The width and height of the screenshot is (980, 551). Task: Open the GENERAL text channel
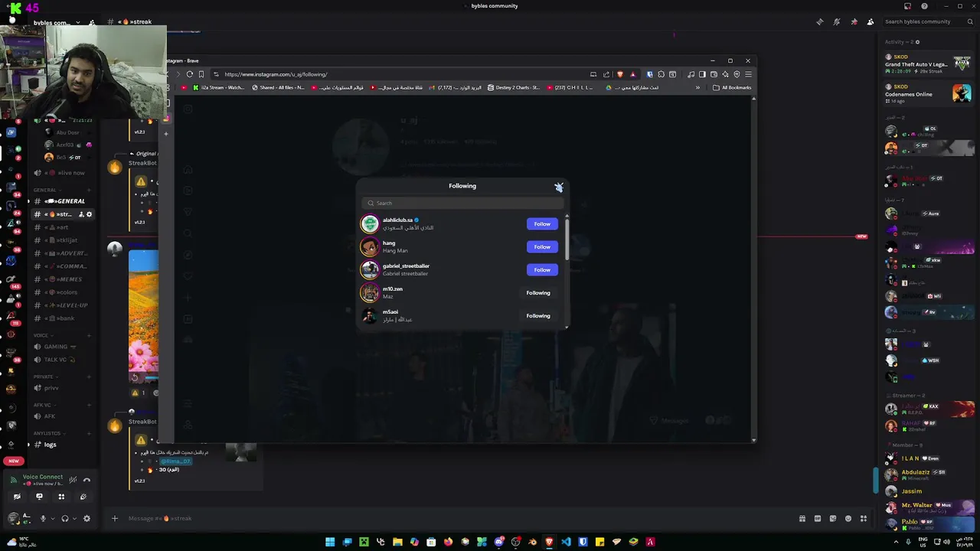click(63, 201)
